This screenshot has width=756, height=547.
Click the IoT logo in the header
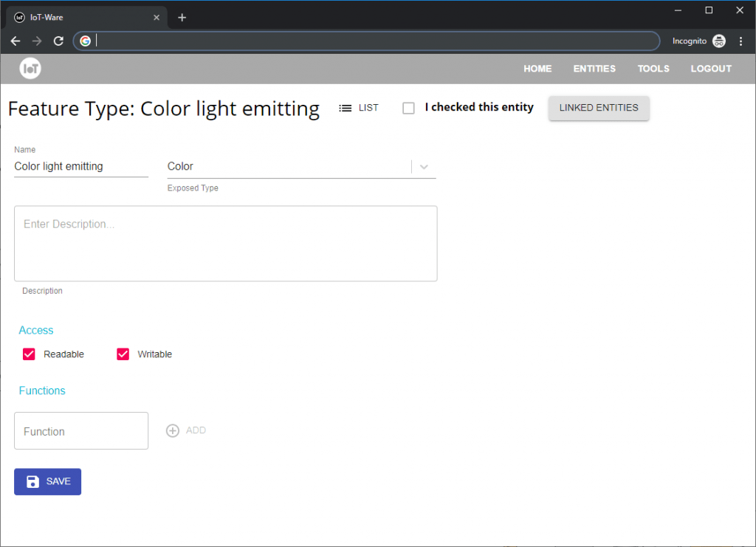point(30,69)
